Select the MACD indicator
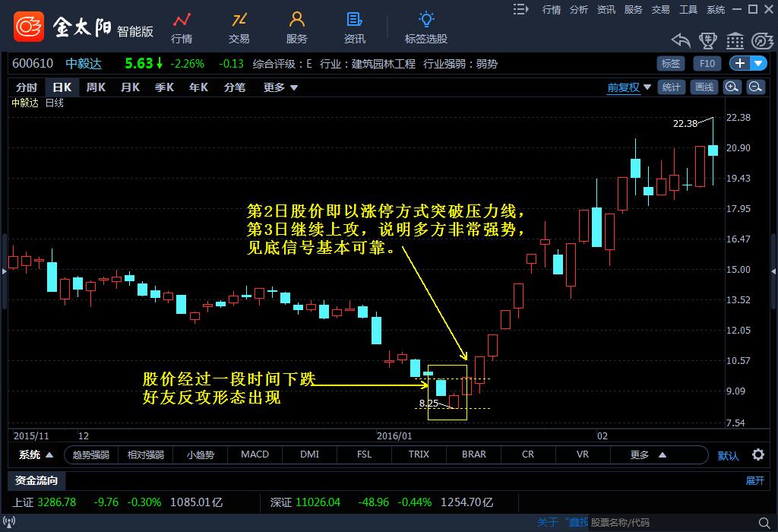Viewport: 778px width, 532px height. point(255,454)
